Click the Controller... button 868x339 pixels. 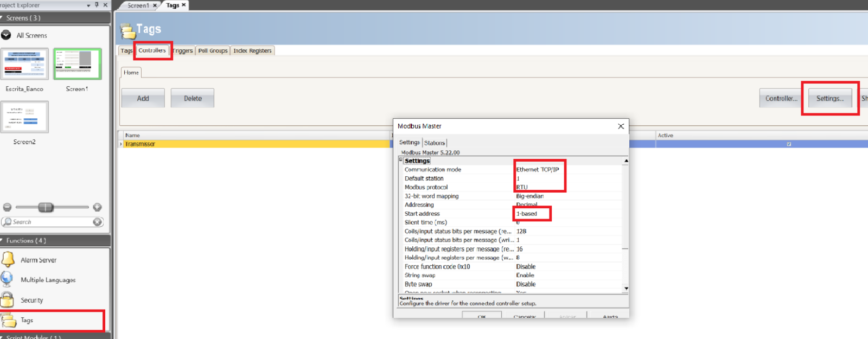tap(781, 98)
